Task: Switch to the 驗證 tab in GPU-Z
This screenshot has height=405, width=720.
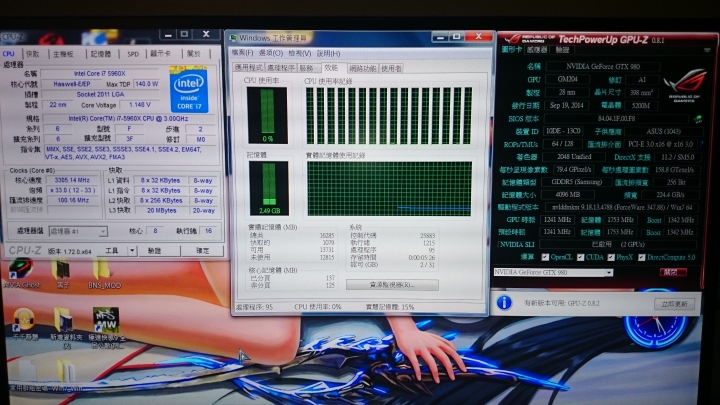Action: [x=562, y=50]
